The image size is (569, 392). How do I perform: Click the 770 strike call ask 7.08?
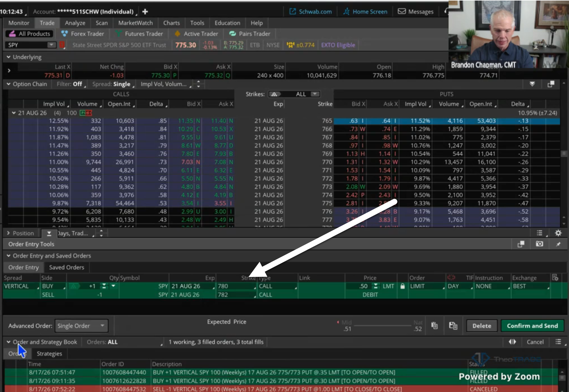(221, 162)
